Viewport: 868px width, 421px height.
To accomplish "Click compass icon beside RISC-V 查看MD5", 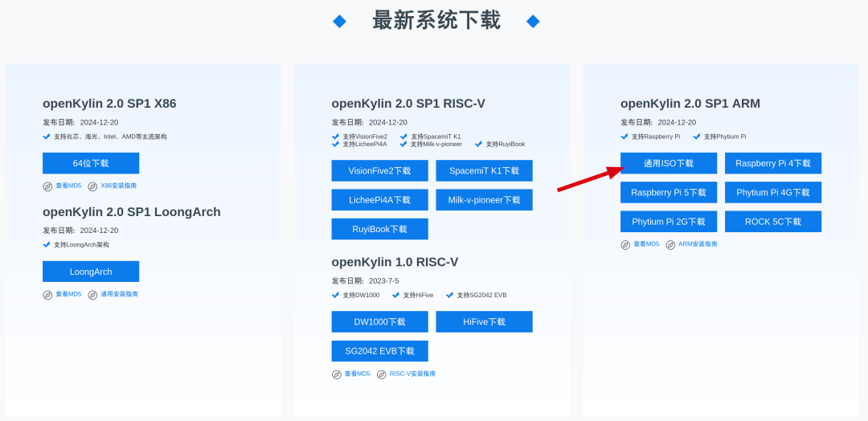I will tap(337, 374).
